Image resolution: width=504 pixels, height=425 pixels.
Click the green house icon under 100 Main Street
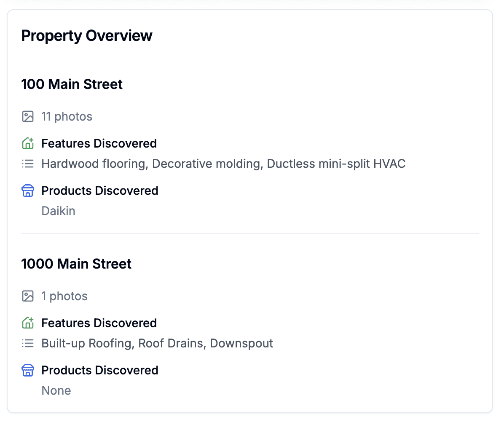[x=28, y=143]
